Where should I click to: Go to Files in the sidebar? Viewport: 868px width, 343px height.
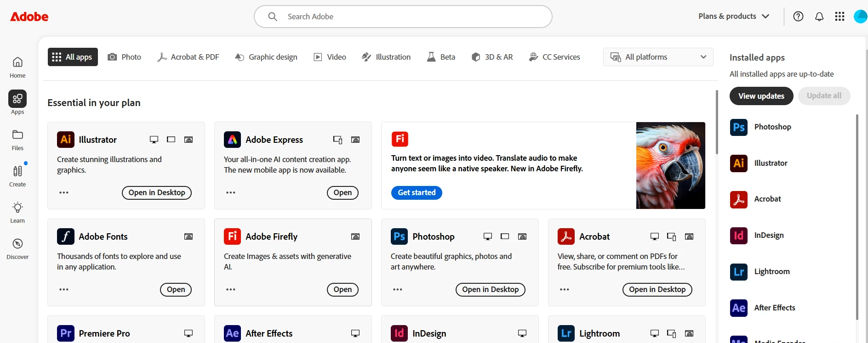[17, 140]
